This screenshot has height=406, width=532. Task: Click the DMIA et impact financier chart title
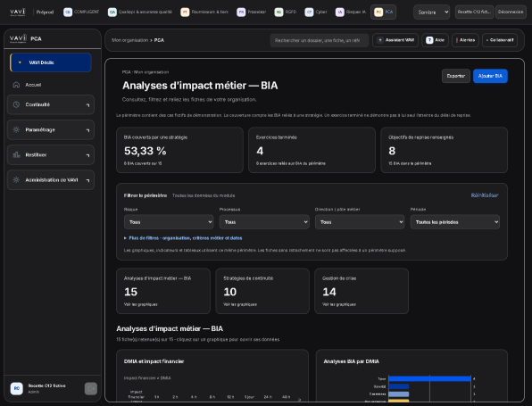[x=154, y=361]
